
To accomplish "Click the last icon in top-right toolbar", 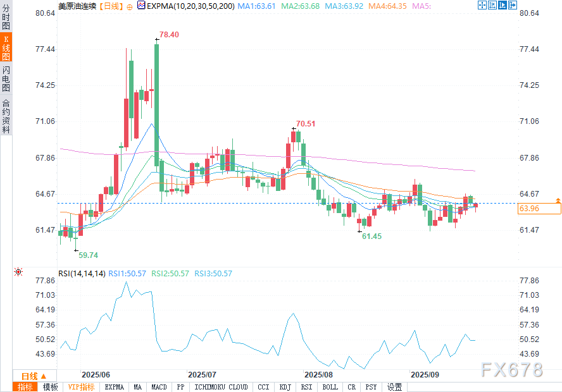I will point(511,6).
